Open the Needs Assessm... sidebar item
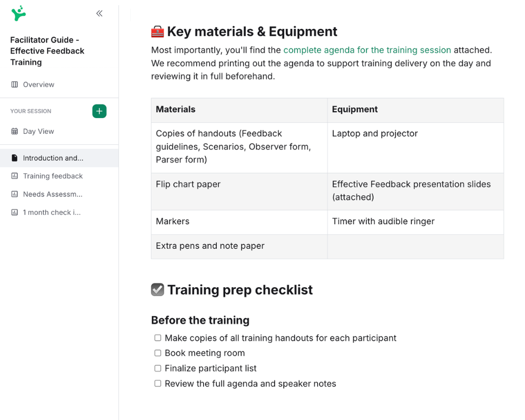Image resolution: width=525 pixels, height=420 pixels. tap(52, 194)
